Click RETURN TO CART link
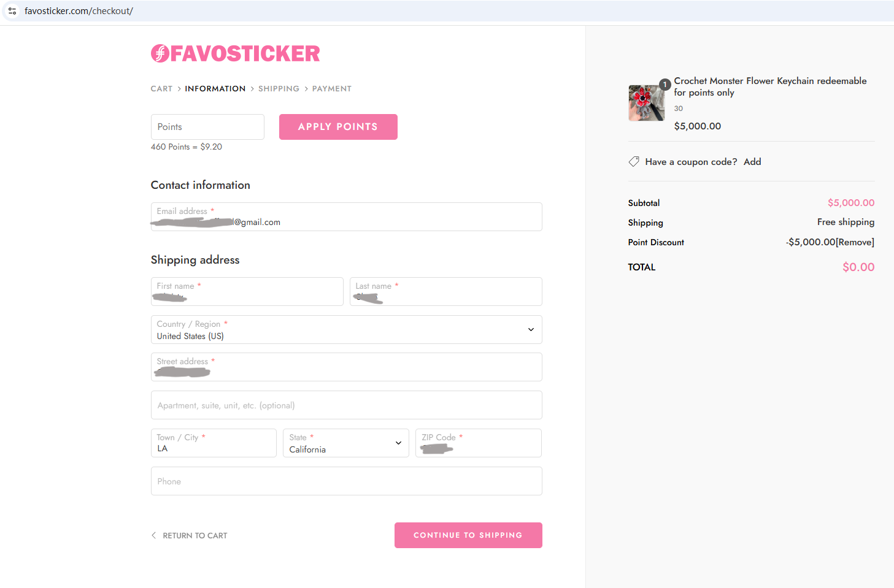Viewport: 894px width, 588px height. click(x=195, y=535)
